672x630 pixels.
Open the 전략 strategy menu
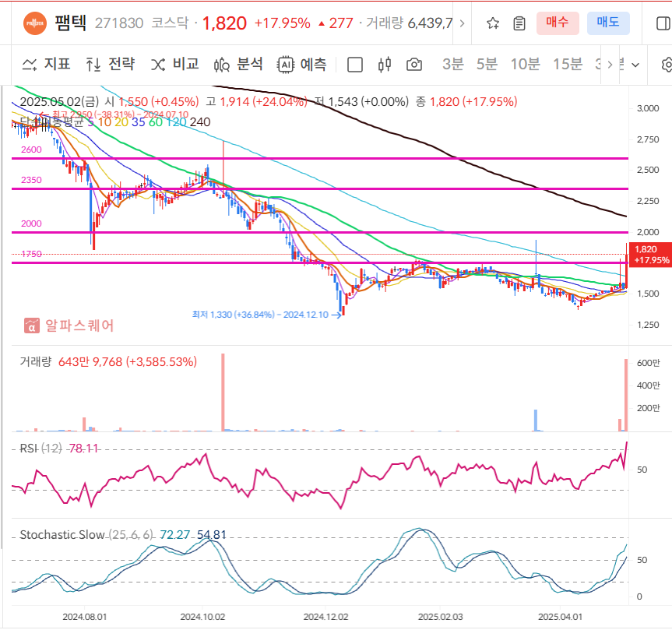point(110,65)
